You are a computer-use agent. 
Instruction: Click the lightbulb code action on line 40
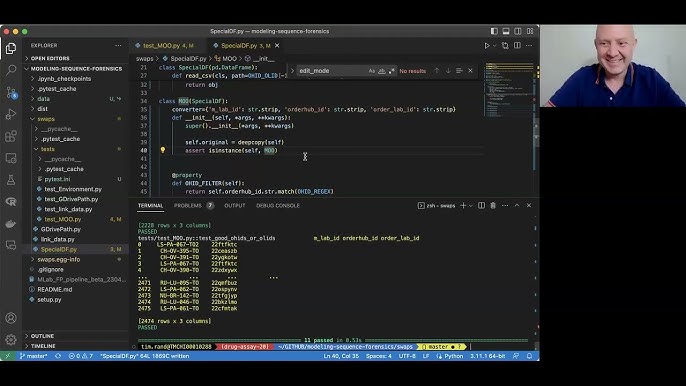pos(163,150)
